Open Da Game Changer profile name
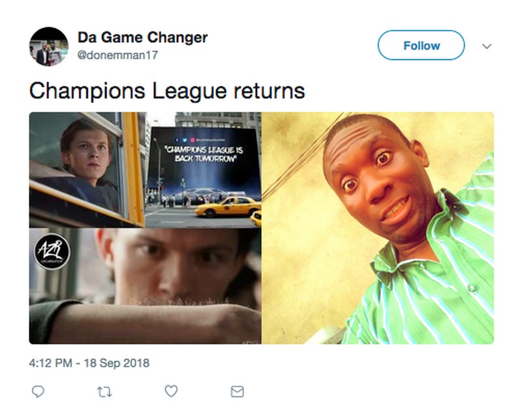This screenshot has height=420, width=522. click(x=142, y=37)
